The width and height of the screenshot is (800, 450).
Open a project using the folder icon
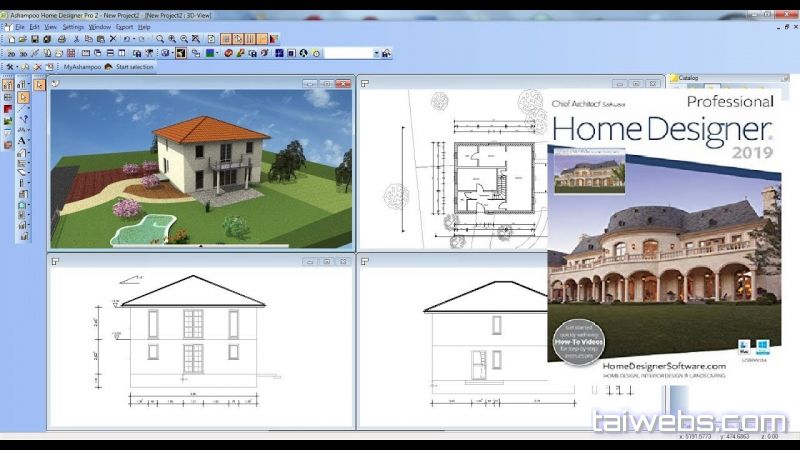22,39
